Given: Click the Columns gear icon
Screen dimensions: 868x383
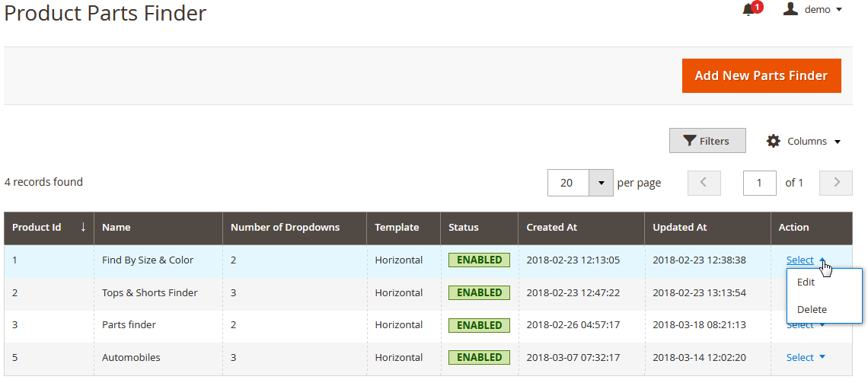Looking at the screenshot, I should 774,141.
